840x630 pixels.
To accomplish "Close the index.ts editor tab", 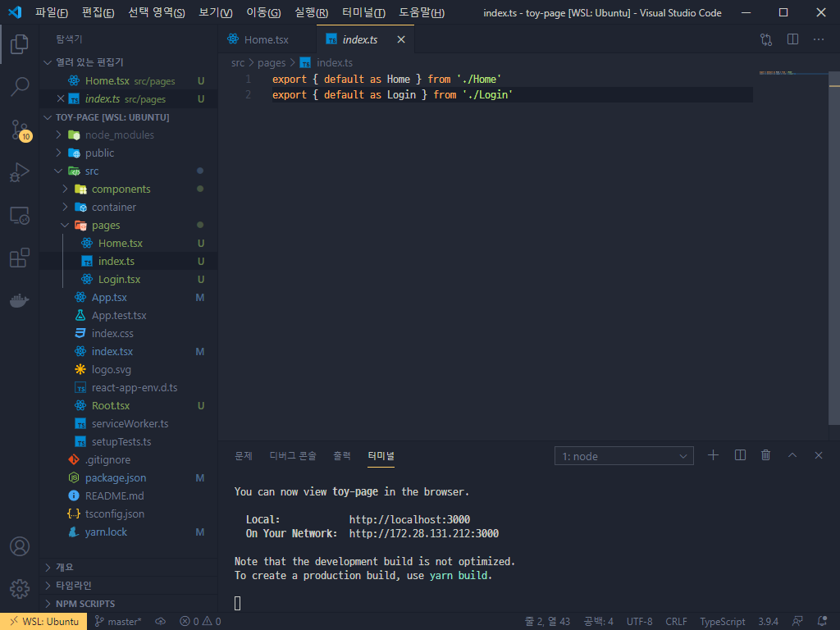I will point(400,39).
